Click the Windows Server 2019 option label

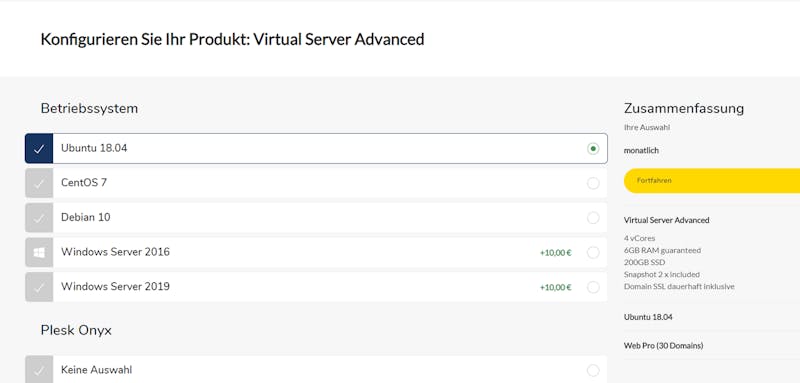(115, 287)
